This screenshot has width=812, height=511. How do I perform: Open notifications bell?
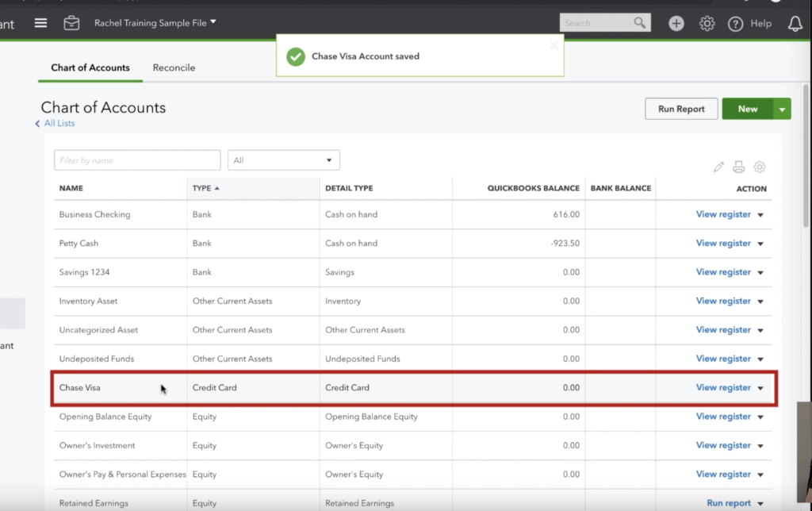pos(795,23)
